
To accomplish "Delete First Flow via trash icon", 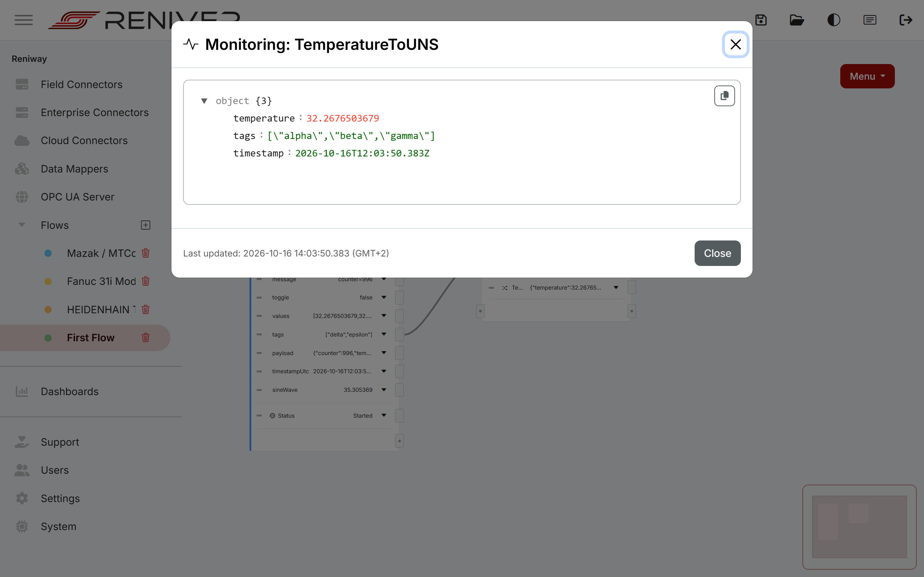I will pos(146,337).
